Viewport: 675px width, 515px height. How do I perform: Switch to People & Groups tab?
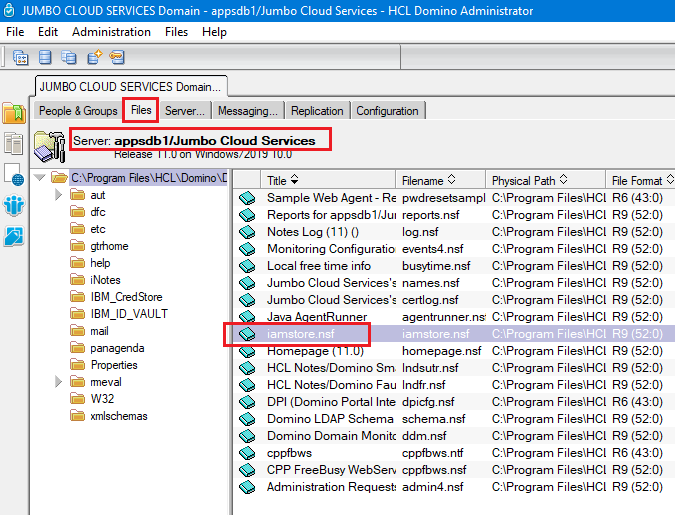[x=78, y=111]
